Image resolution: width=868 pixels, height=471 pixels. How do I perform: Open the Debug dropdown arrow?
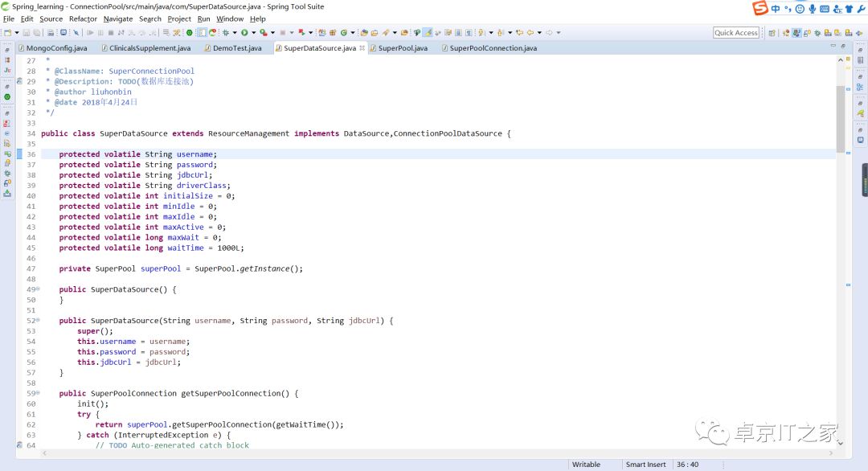(235, 33)
